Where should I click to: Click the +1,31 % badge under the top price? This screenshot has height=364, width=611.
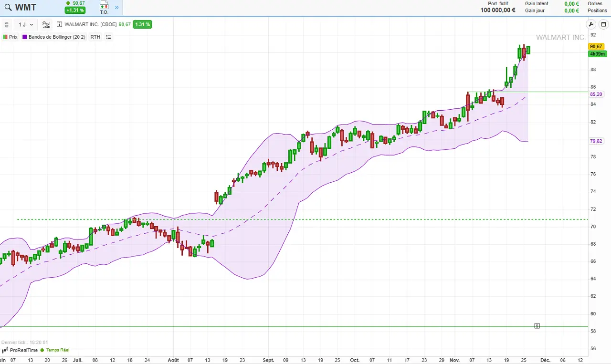tap(75, 10)
